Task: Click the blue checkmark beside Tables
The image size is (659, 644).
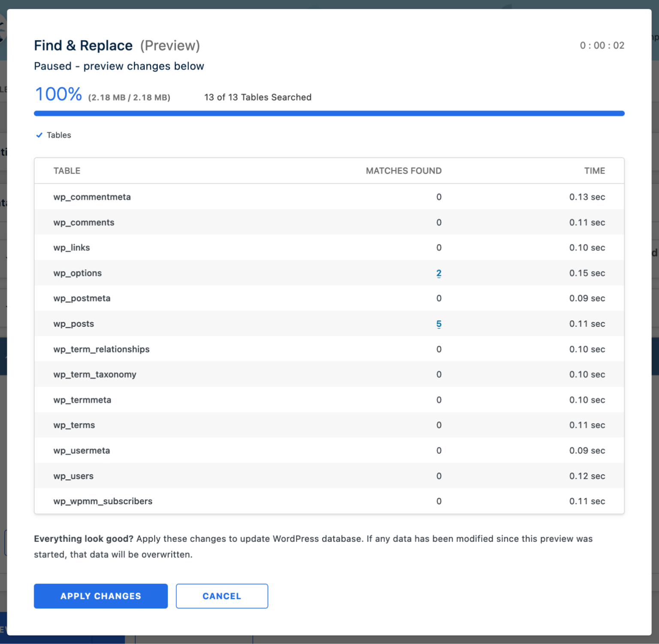Action: click(39, 135)
